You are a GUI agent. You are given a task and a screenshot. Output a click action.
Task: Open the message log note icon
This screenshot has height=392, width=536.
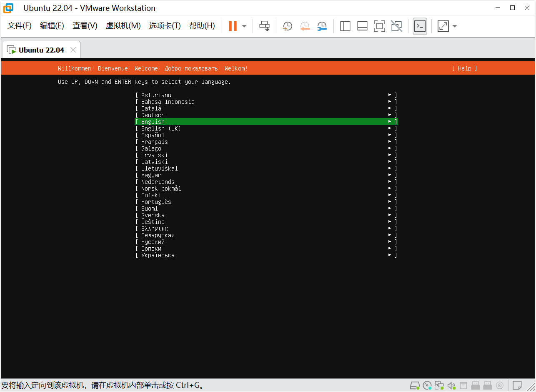[x=517, y=385]
